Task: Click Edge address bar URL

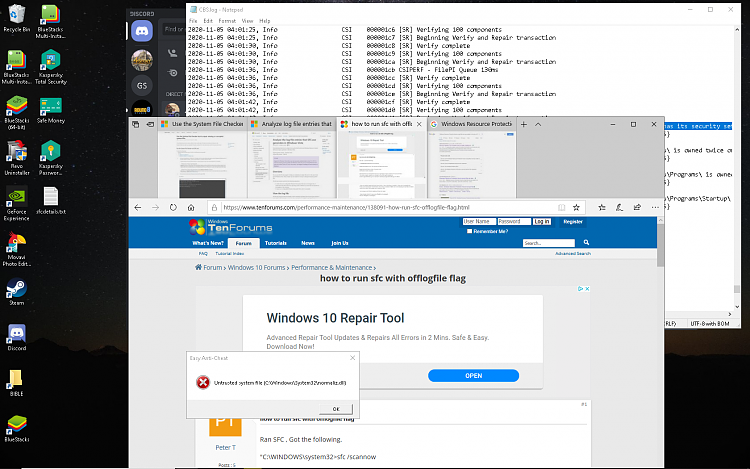Action: [346, 207]
